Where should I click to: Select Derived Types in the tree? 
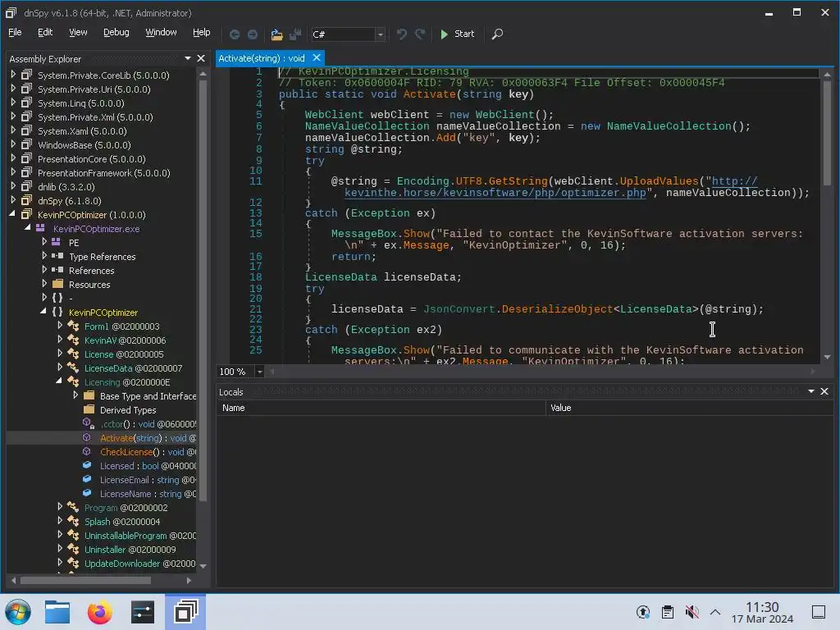coord(128,410)
